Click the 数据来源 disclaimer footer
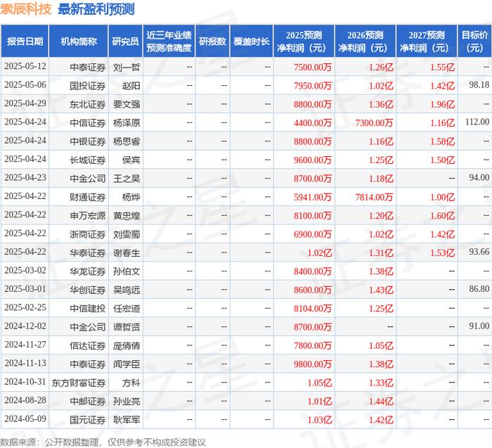The width and height of the screenshot is (492, 448). 103,442
